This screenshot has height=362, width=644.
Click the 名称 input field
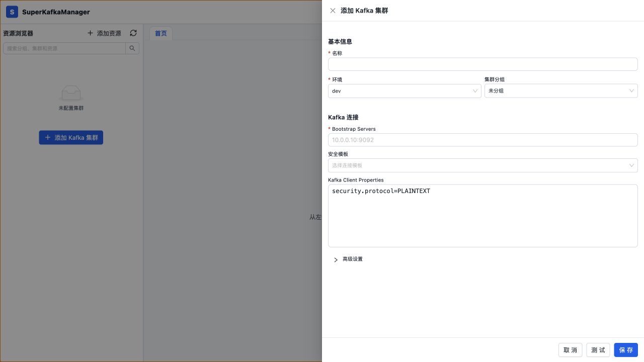[483, 64]
